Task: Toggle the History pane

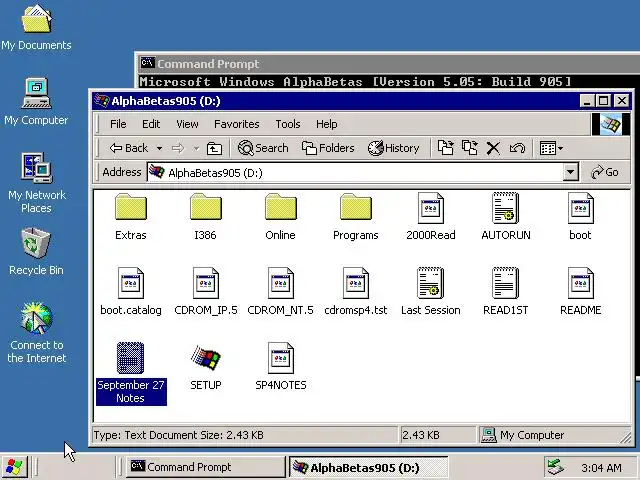Action: [x=393, y=148]
